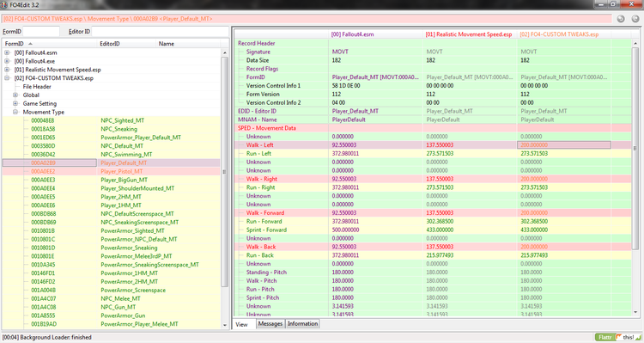Switch to the Messages tab
Image resolution: width=644 pixels, height=343 pixels.
(270, 324)
